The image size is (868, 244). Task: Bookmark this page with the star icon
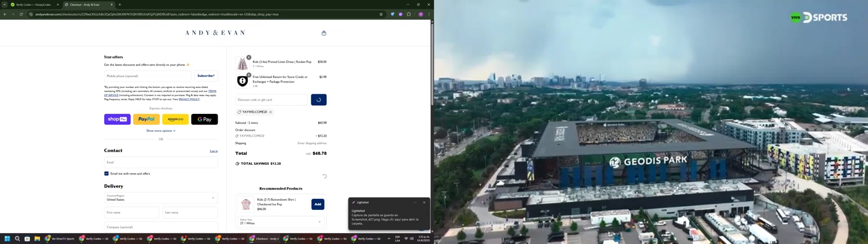pos(381,14)
